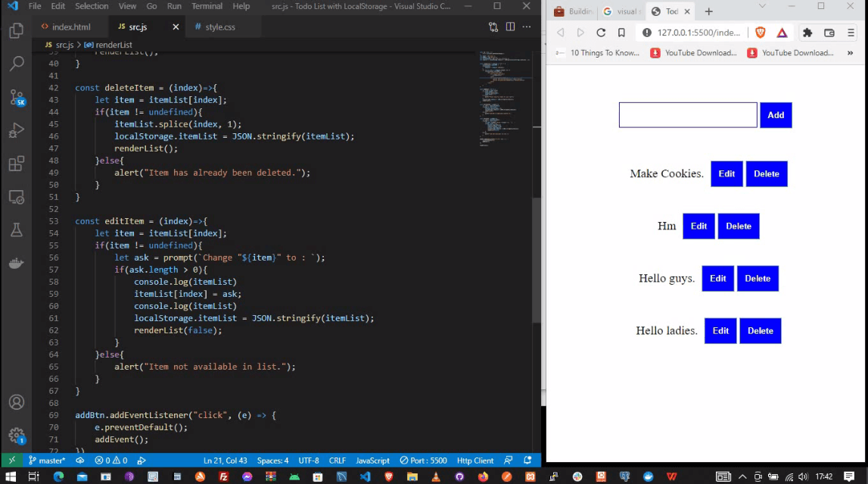Open the Docker view in activity bar
The height and width of the screenshot is (484, 868).
16,263
